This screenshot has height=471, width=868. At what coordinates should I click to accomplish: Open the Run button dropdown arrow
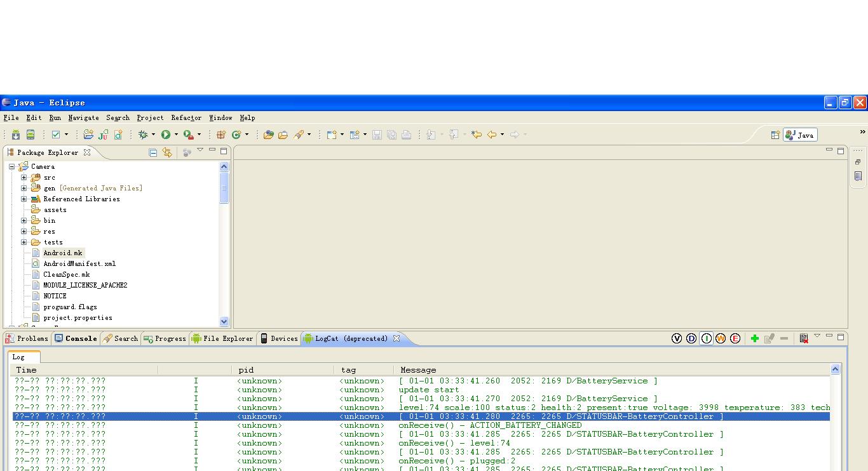(176, 135)
